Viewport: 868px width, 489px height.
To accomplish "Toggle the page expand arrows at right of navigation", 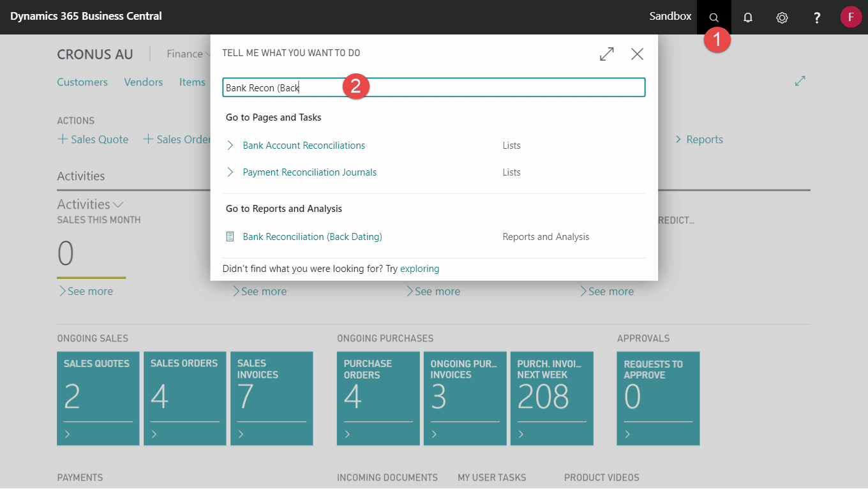I will pyautogui.click(x=800, y=81).
